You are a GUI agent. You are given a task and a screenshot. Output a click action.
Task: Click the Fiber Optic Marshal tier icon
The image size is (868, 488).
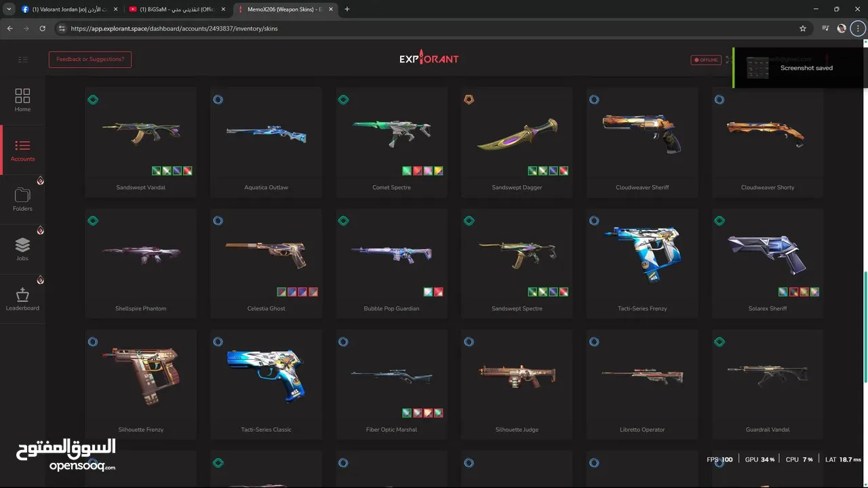(343, 342)
